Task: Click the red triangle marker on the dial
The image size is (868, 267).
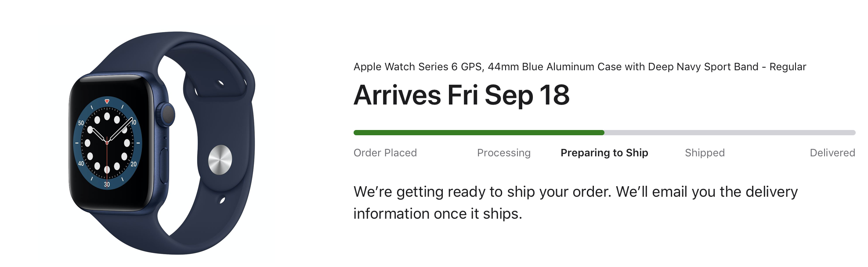Action: tap(107, 101)
